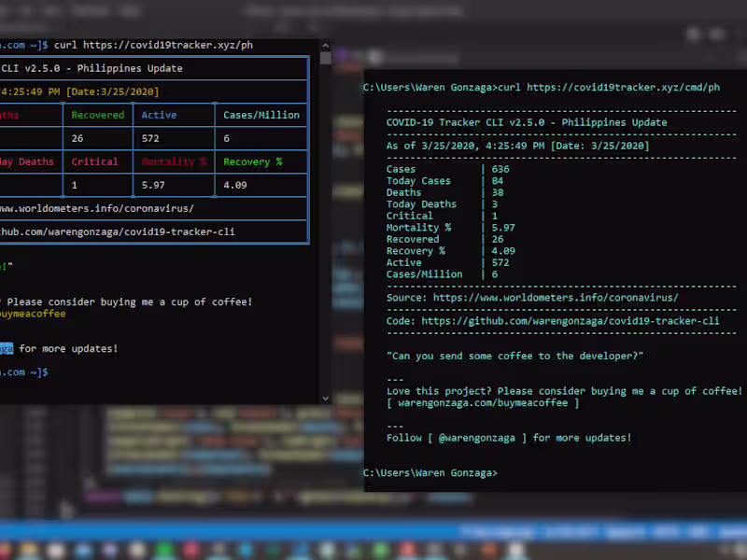Screen dimensions: 747x560
Task: Click the scroll-up arrow in left terminal
Action: pos(325,45)
